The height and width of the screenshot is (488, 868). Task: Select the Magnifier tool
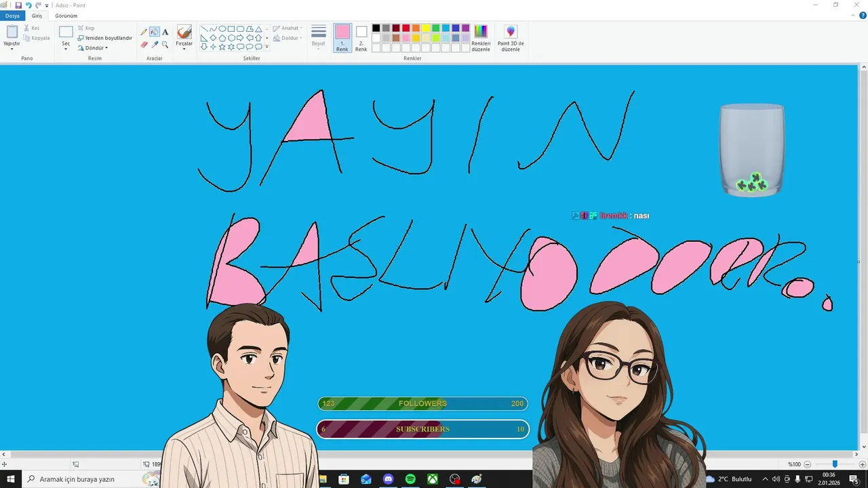165,44
